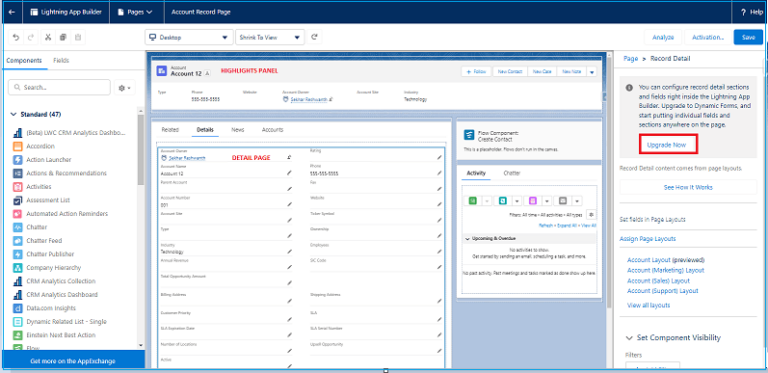768x373 pixels.
Task: Click Get more on the AppExchange
Action: (73, 361)
